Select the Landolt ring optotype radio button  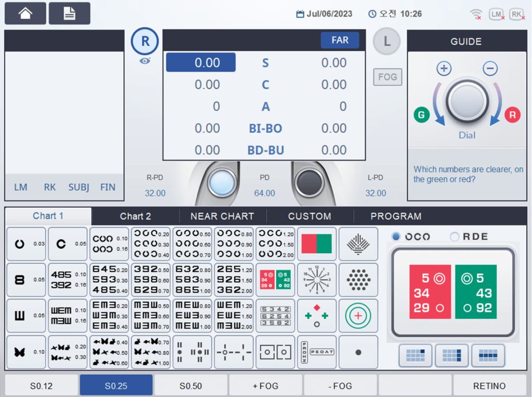[x=396, y=236]
